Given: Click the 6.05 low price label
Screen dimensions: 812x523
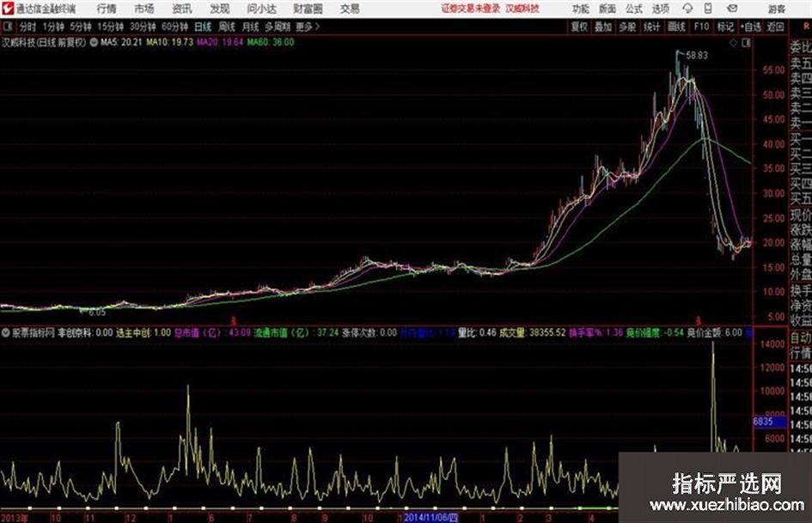Looking at the screenshot, I should coord(97,313).
